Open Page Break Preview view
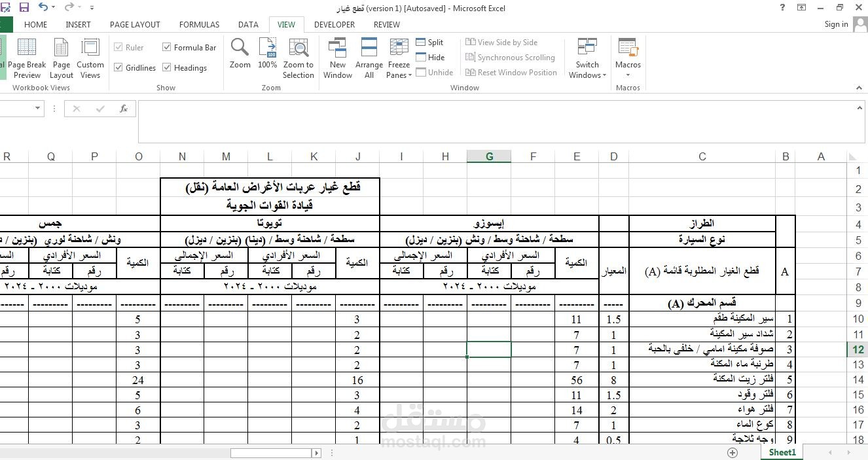This screenshot has width=868, height=460. (27, 58)
